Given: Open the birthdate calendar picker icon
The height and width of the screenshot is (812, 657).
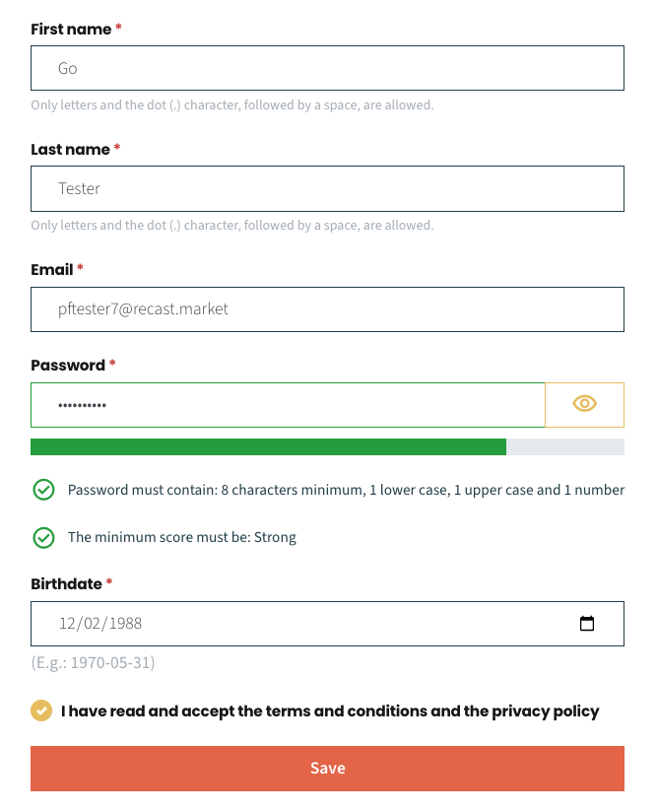Looking at the screenshot, I should click(587, 624).
